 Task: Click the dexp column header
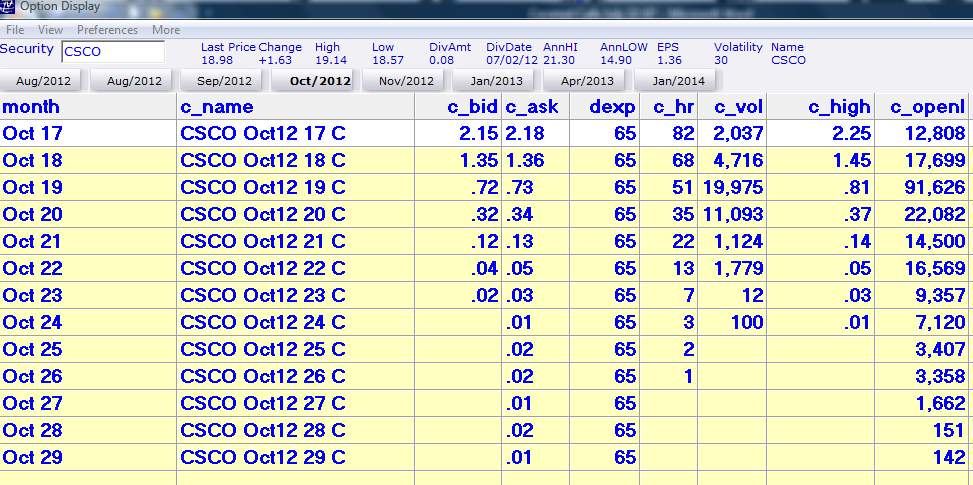604,107
